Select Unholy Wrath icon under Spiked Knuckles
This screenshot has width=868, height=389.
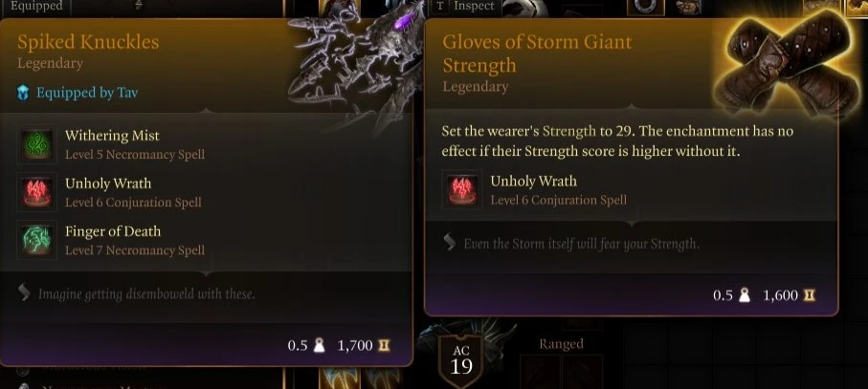(36, 193)
